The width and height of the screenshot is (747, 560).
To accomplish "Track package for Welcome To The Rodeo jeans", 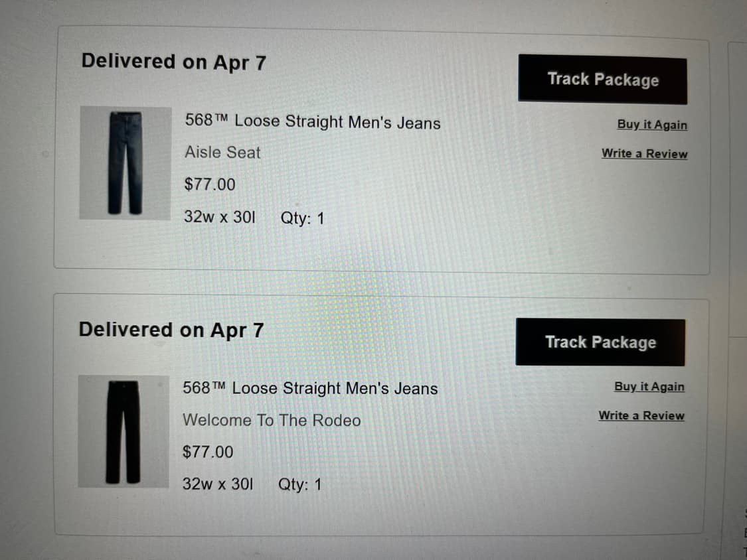I will (x=600, y=342).
